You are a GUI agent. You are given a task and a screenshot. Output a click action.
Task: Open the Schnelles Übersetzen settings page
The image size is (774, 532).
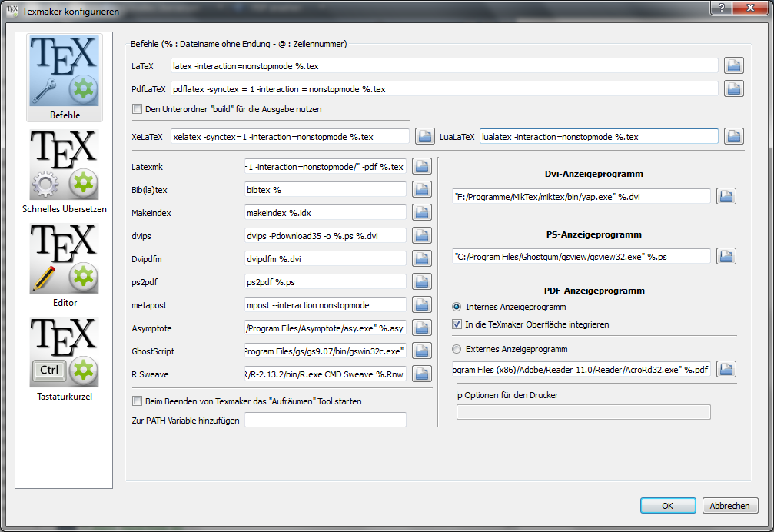coord(65,171)
